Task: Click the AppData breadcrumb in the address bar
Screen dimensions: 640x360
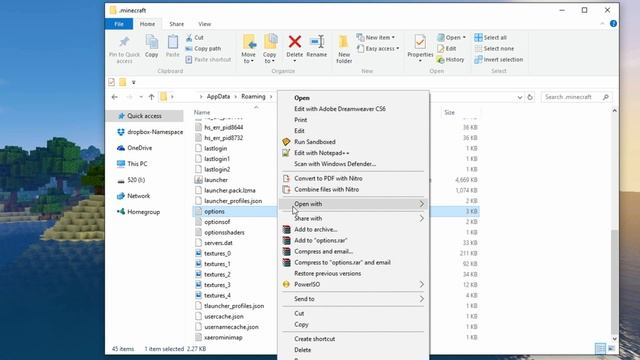Action: [x=218, y=97]
